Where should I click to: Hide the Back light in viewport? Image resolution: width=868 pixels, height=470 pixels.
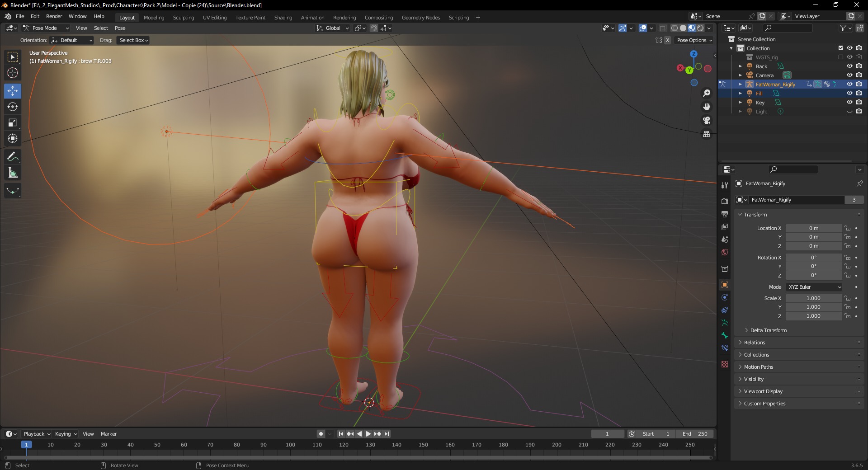[x=849, y=66]
